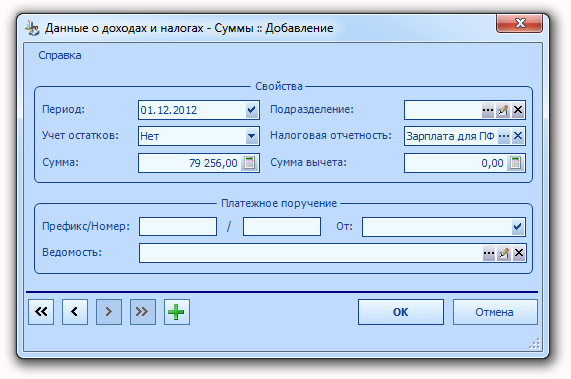Go to the first record with the double-left arrow
The height and width of the screenshot is (379, 571).
41,312
